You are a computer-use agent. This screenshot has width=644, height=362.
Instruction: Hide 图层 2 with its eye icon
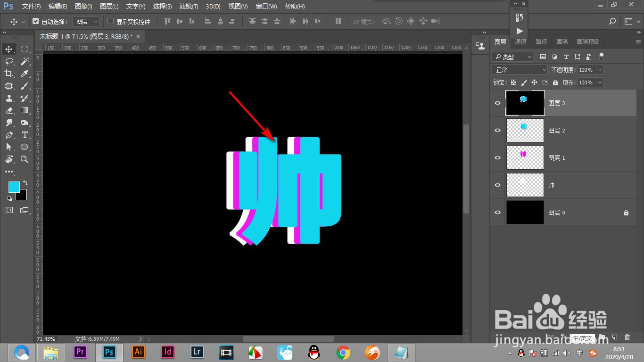(x=497, y=131)
